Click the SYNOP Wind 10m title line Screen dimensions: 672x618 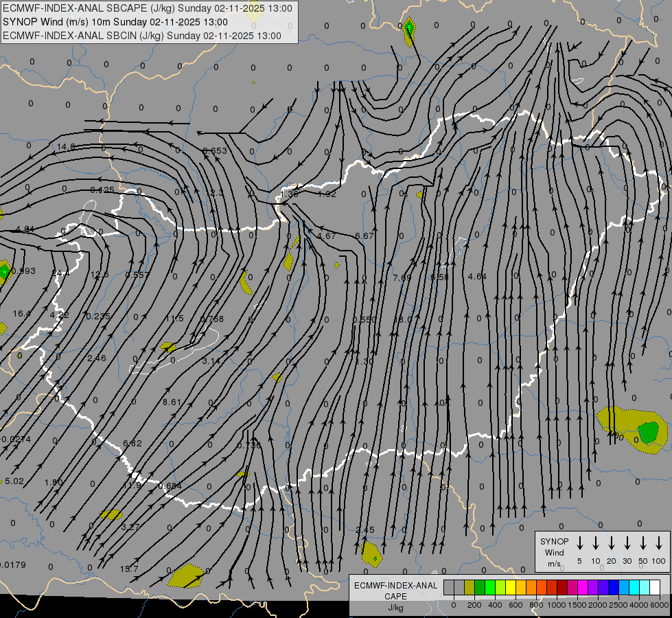click(115, 22)
